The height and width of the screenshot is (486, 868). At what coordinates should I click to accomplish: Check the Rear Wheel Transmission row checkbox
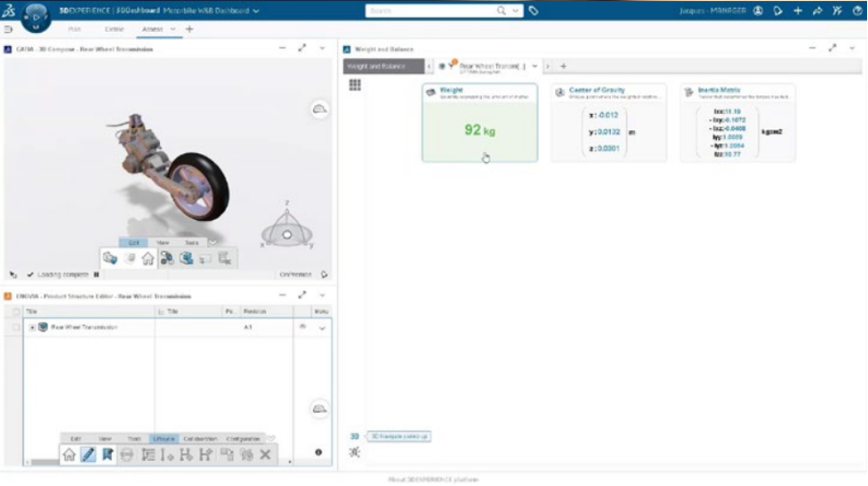pos(16,328)
